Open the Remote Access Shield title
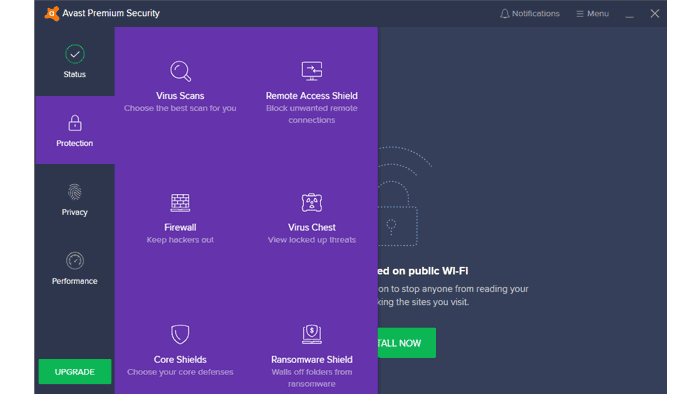The width and height of the screenshot is (700, 394). (x=312, y=96)
